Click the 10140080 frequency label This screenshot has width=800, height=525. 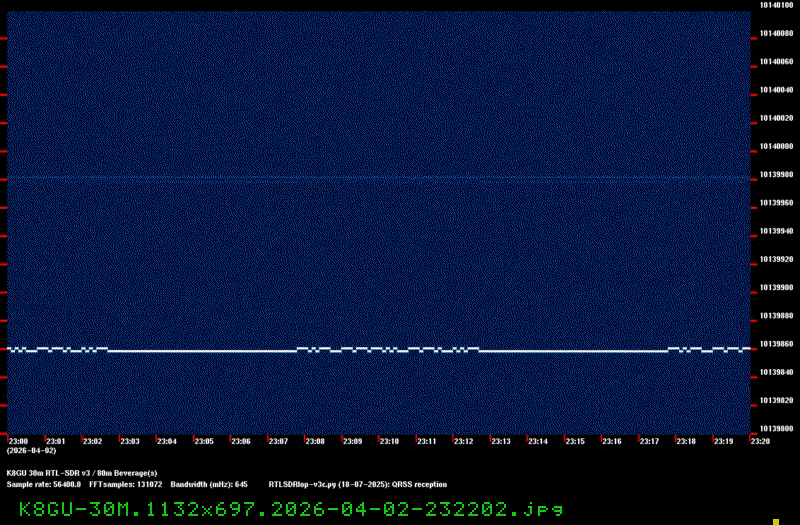tap(777, 34)
